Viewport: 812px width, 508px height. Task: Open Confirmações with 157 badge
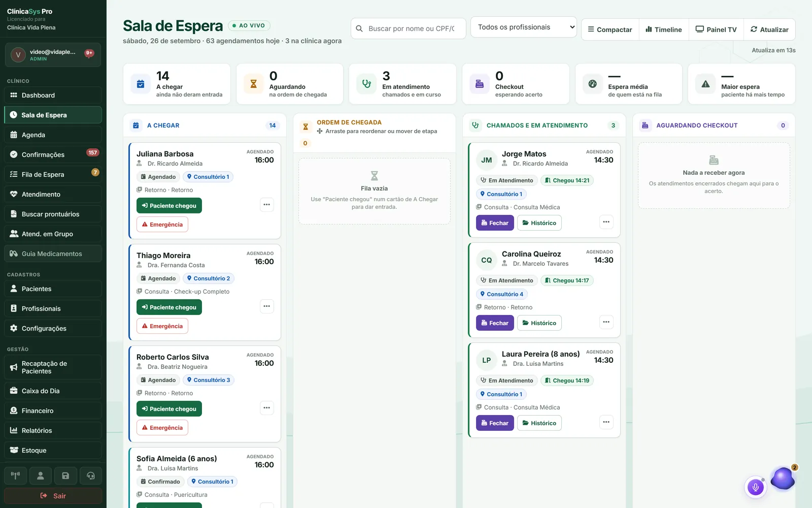tap(53, 154)
